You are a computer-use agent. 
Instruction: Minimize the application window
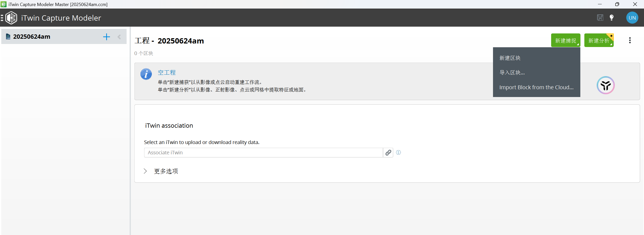point(600,4)
